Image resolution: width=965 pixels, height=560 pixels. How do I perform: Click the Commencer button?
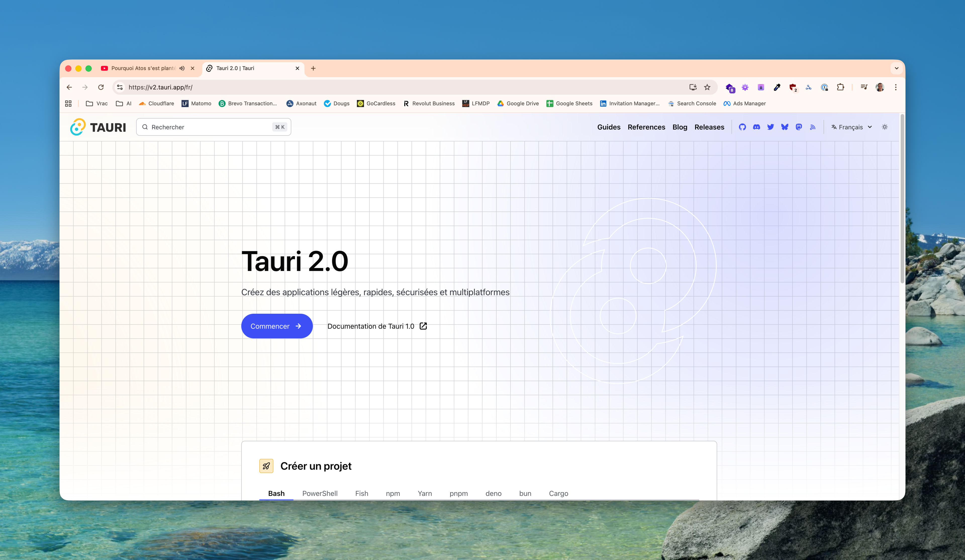click(276, 326)
